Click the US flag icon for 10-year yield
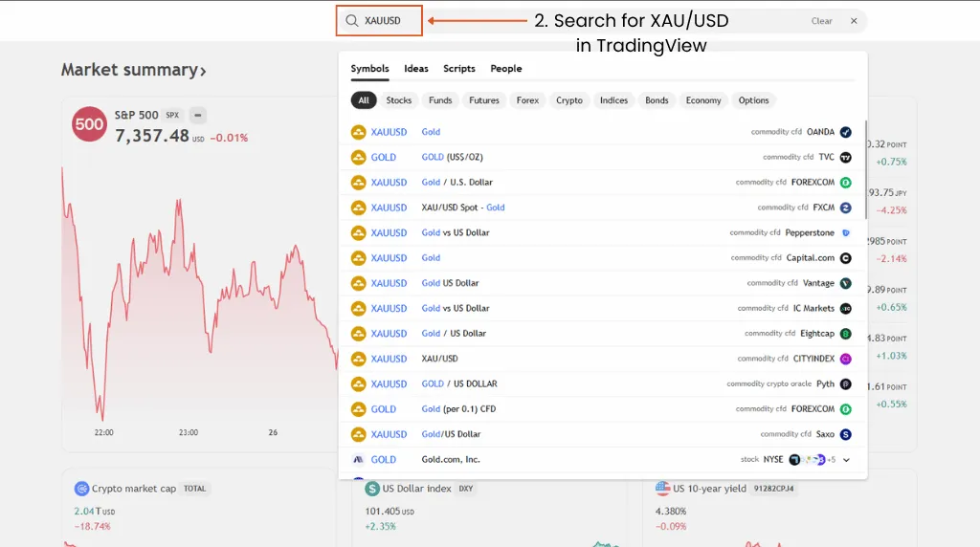 [x=662, y=489]
